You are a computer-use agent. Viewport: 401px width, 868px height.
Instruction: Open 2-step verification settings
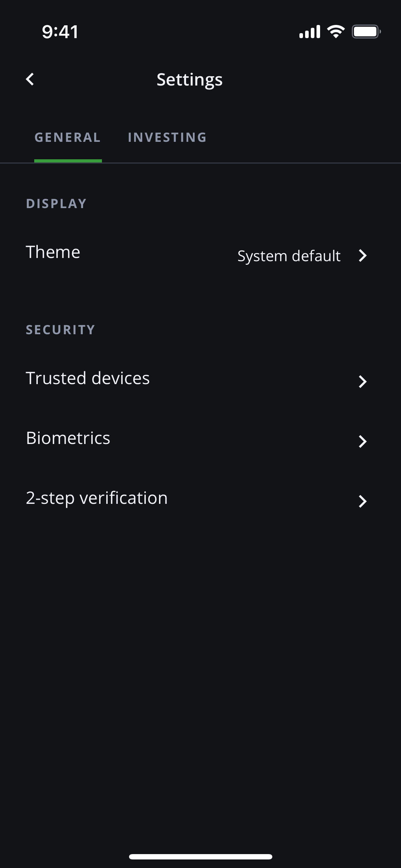click(97, 498)
